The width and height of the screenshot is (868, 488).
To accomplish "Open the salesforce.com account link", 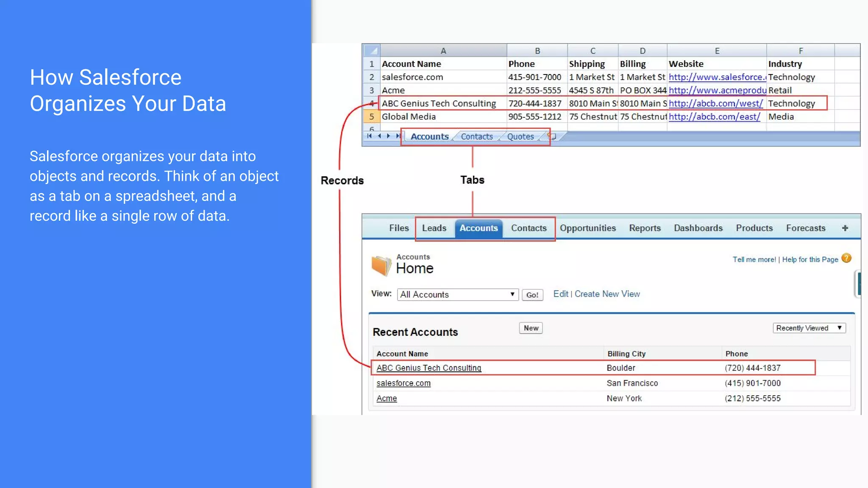I will click(x=403, y=383).
